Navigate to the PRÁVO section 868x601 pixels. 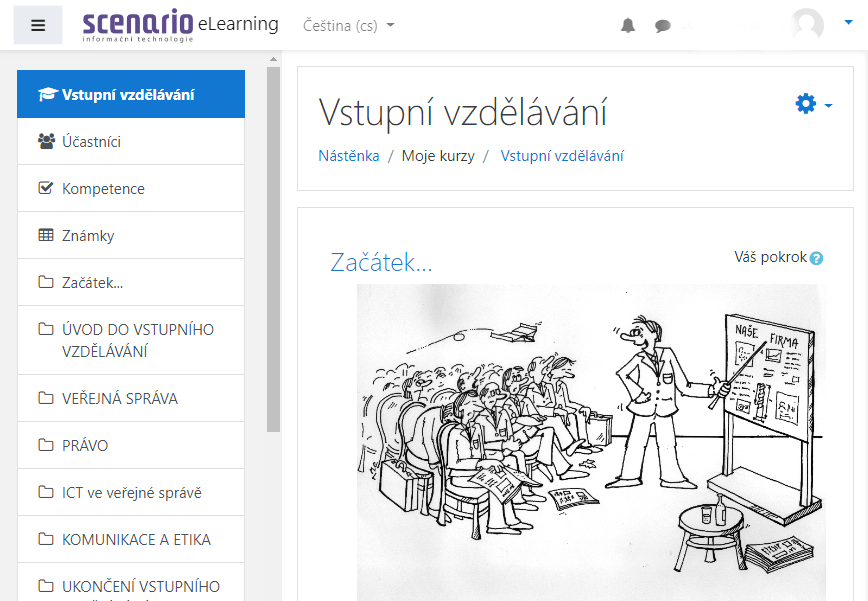tap(85, 444)
